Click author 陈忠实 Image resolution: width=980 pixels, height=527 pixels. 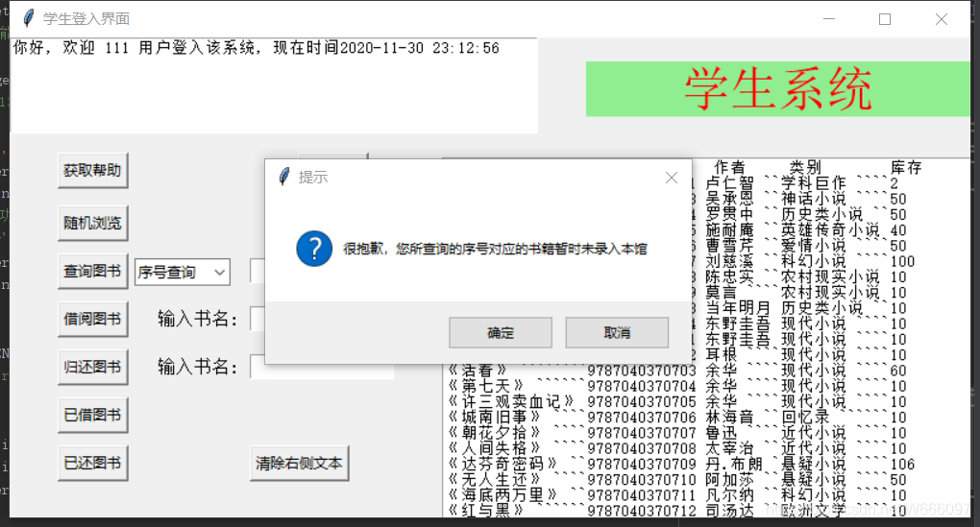[729, 276]
